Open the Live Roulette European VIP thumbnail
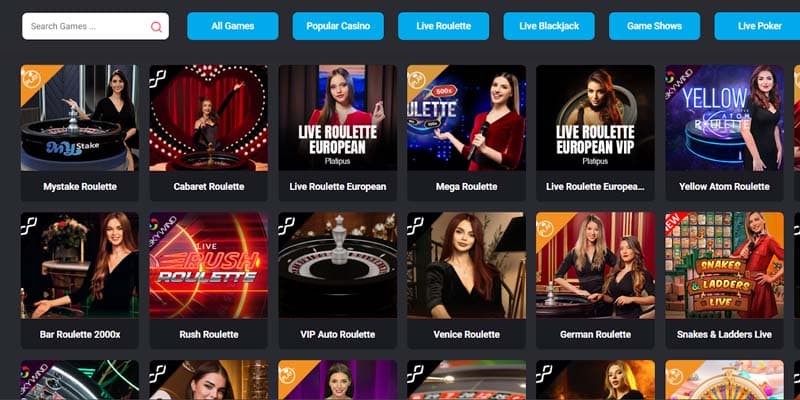Viewport: 800px width, 400px height. [x=595, y=118]
